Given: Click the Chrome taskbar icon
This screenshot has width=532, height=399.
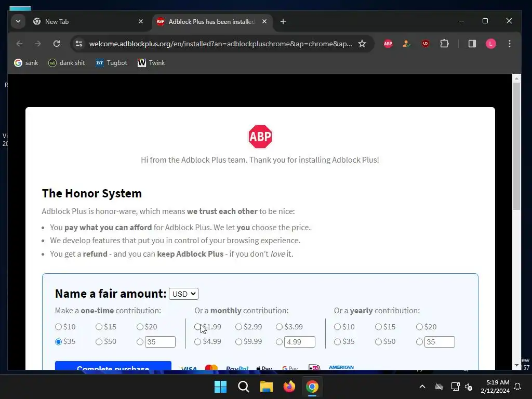Looking at the screenshot, I should coord(312,387).
